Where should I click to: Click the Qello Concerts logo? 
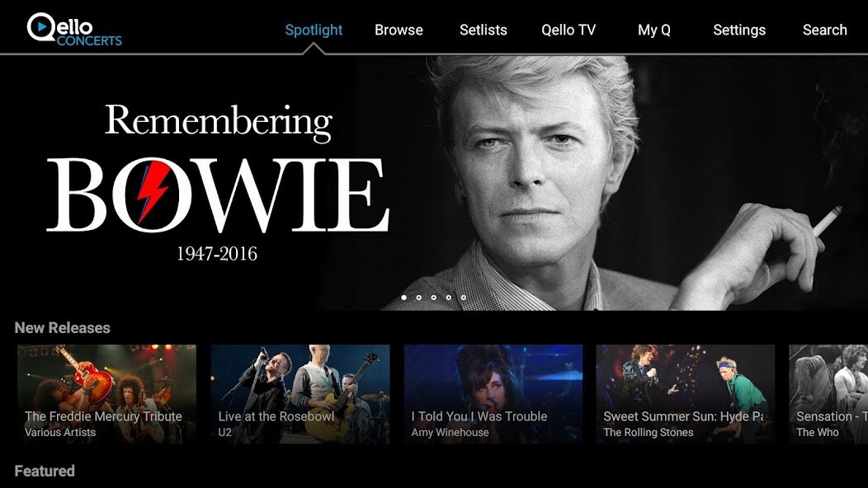tap(74, 30)
